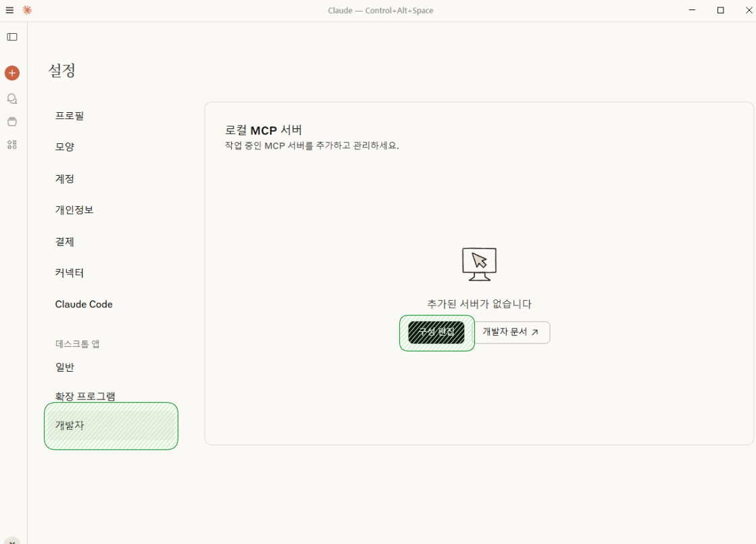Maximize the Claude window
This screenshot has width=756, height=544.
point(720,10)
